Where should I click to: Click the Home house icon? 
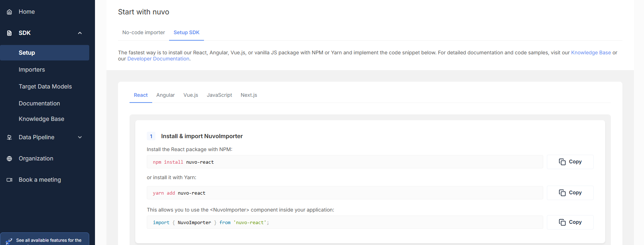(9, 12)
